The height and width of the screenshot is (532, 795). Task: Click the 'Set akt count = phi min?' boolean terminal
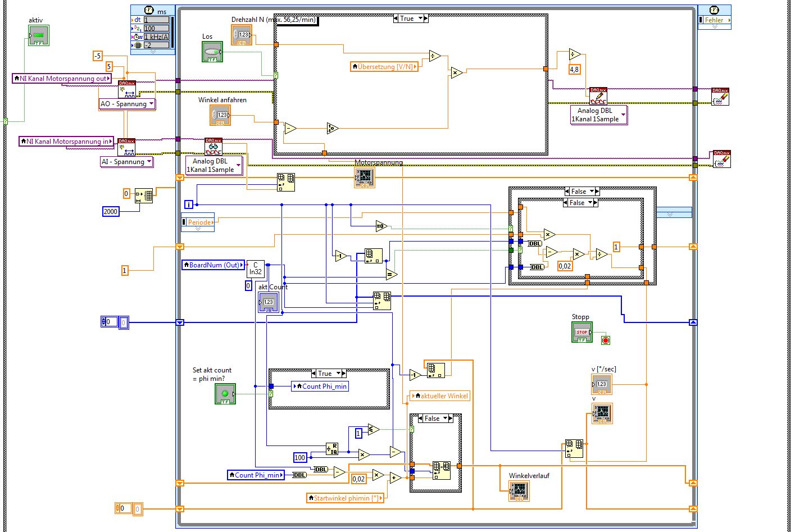(x=225, y=393)
